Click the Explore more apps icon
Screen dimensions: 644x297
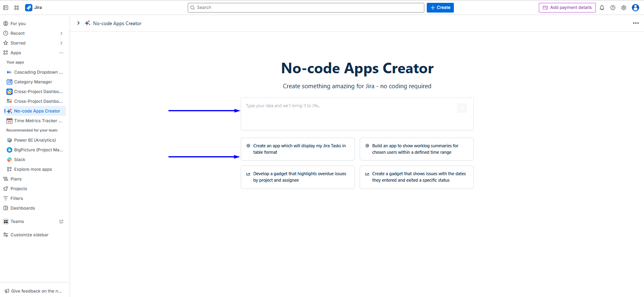(9, 169)
